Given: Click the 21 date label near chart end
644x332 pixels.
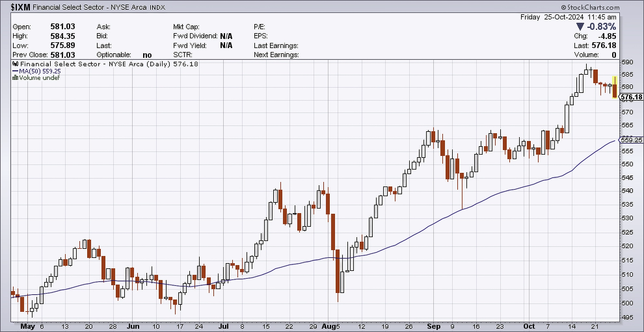Looking at the screenshot, I should (x=595, y=326).
